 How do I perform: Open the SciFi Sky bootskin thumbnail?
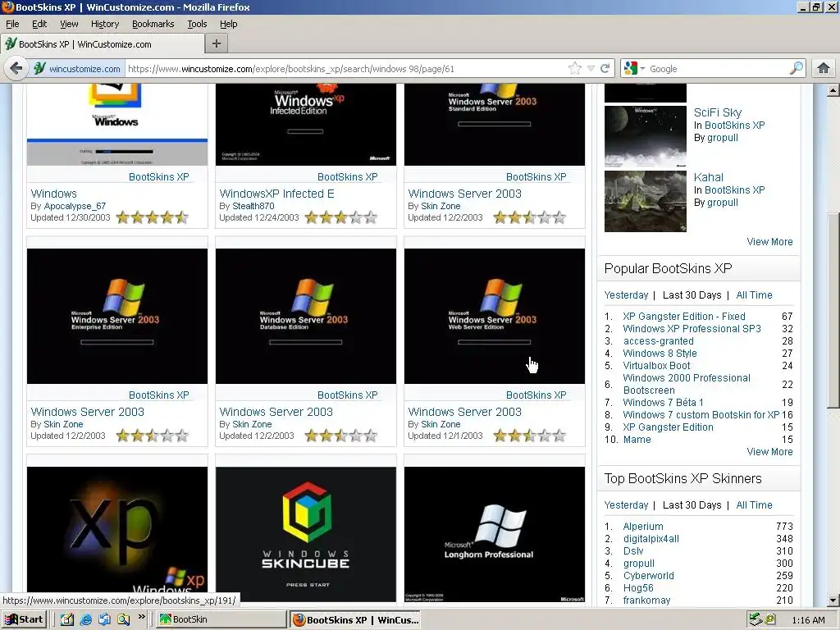pyautogui.click(x=646, y=137)
